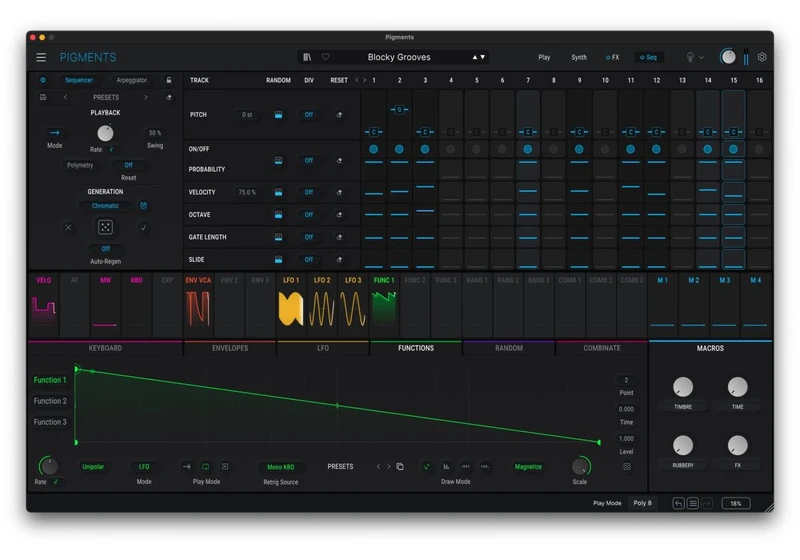Click the Pitch track random icon
The height and width of the screenshot is (560, 800).
(279, 115)
